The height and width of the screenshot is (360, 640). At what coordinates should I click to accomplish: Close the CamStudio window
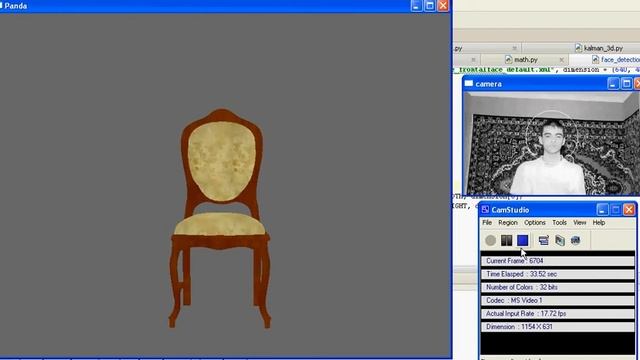(629, 210)
